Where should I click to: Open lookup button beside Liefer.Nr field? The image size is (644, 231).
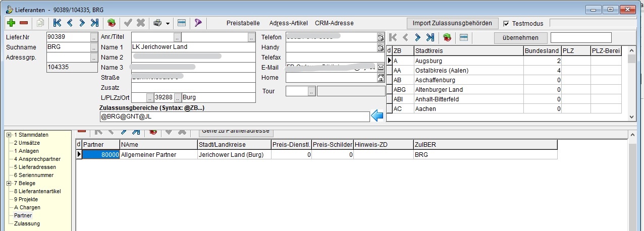[93, 37]
